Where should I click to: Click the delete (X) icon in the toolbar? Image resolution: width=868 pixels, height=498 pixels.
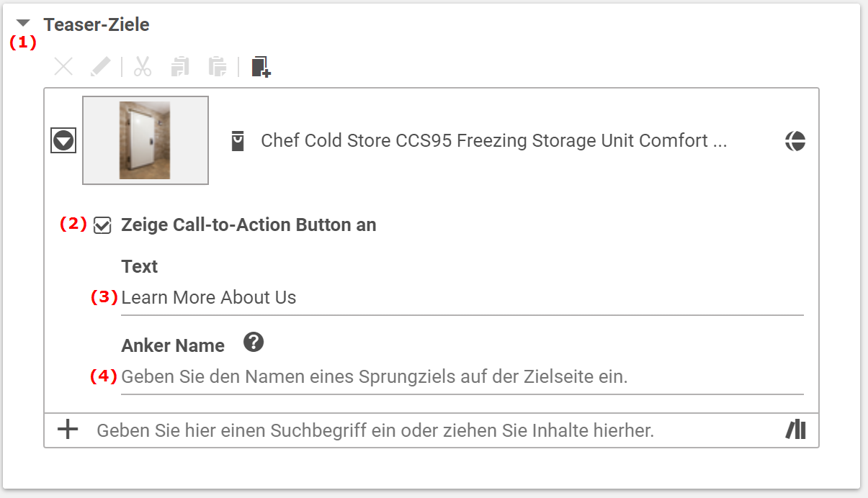63,67
